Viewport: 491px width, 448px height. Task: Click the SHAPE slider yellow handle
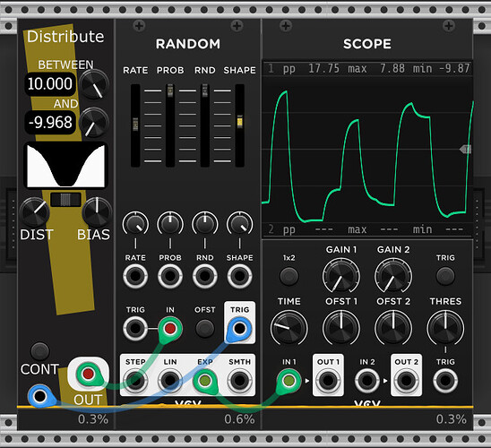tap(239, 122)
